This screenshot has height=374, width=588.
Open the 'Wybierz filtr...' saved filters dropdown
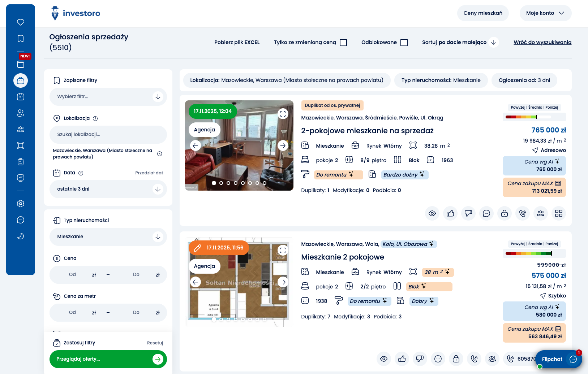pyautogui.click(x=108, y=97)
